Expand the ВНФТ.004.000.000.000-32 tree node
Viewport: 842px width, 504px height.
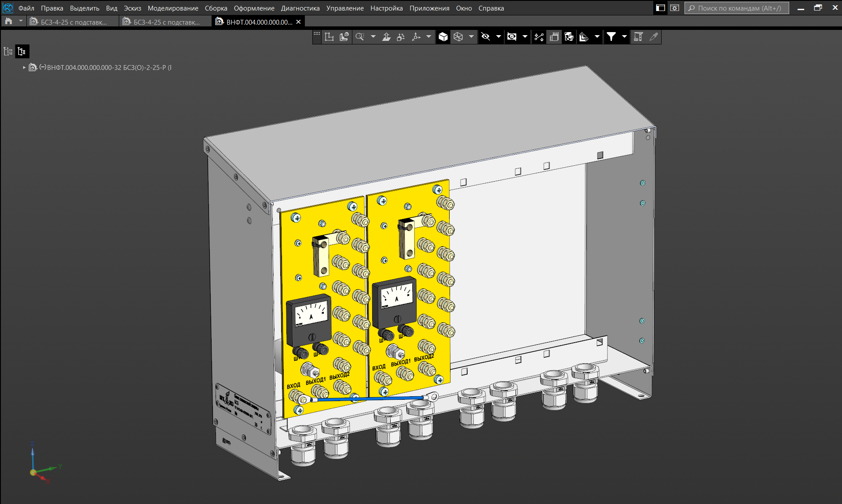[x=24, y=68]
